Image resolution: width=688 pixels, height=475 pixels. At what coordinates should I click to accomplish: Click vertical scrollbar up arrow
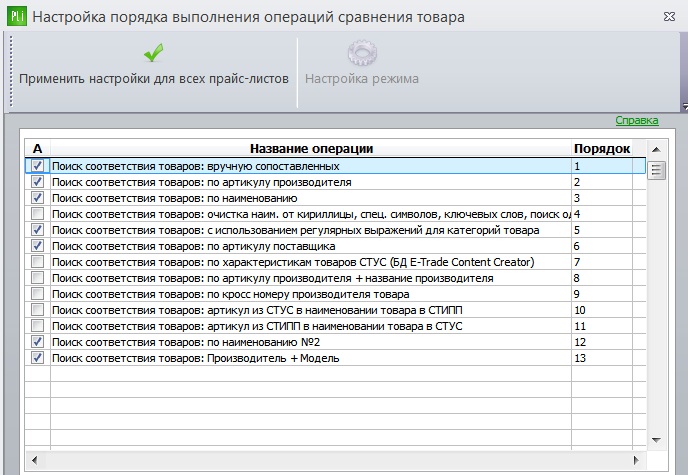656,150
